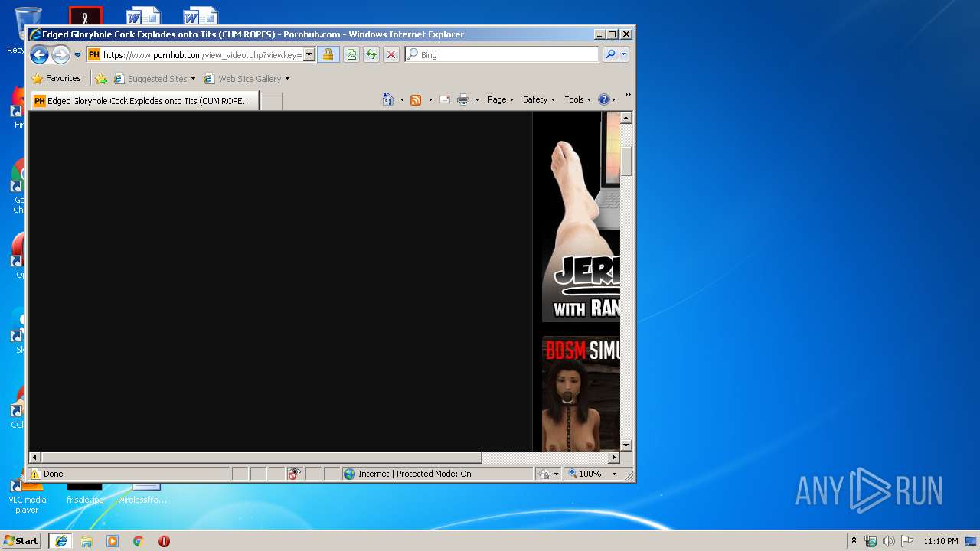Print the page with the printer icon
The image size is (980, 551).
pyautogui.click(x=463, y=99)
